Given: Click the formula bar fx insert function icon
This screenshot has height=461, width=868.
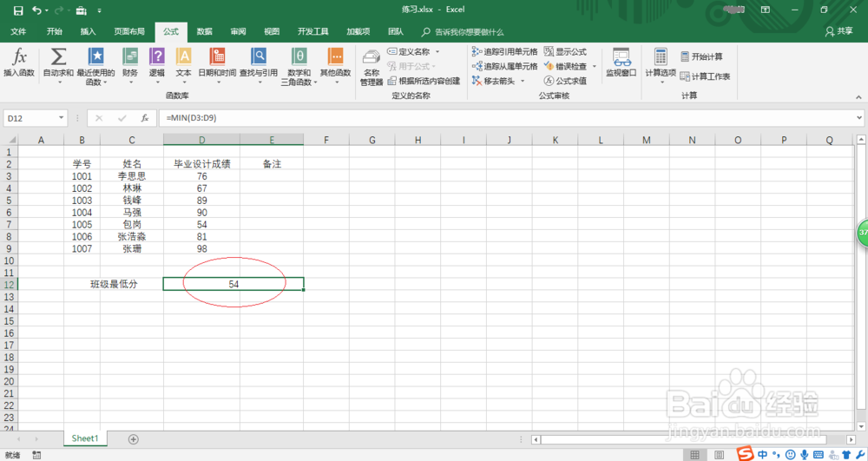Looking at the screenshot, I should pyautogui.click(x=144, y=118).
